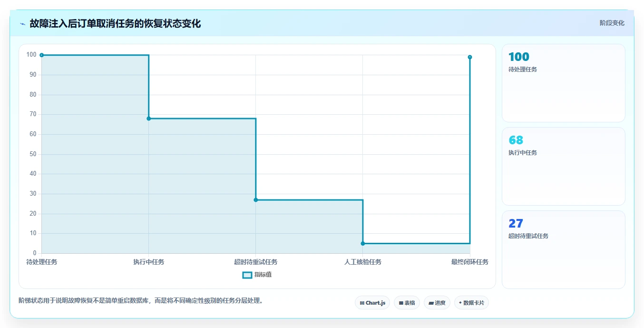This screenshot has height=328, width=644.
Task: Click the 阶段变化 label in header
Action: [x=612, y=23]
